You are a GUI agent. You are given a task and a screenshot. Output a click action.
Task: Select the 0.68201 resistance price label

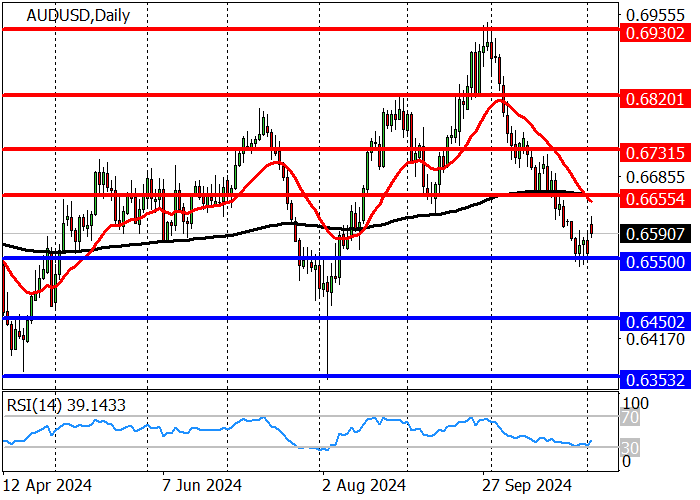point(655,99)
